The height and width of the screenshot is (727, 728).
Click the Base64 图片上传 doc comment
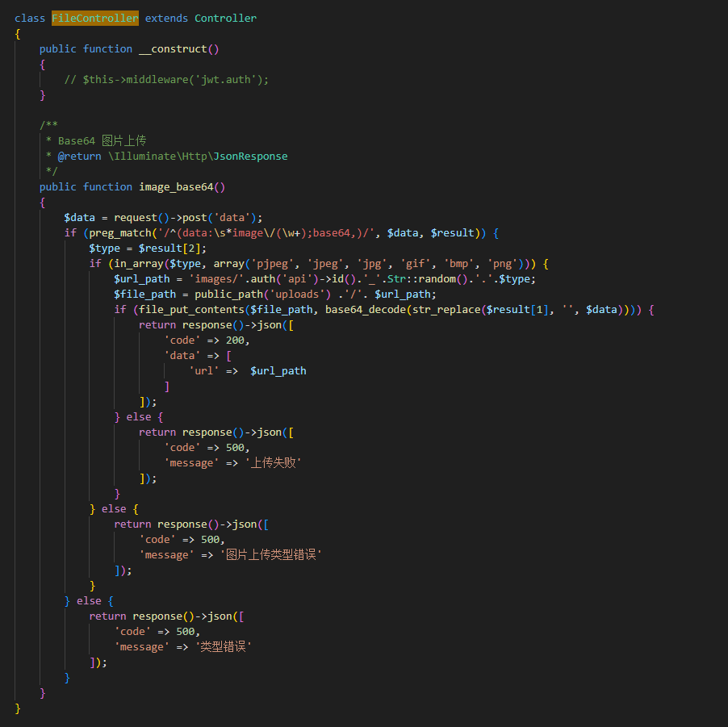click(102, 140)
